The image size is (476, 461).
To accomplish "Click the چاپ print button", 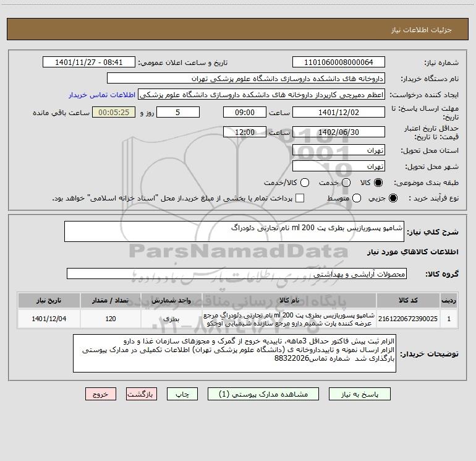I will (182, 394).
